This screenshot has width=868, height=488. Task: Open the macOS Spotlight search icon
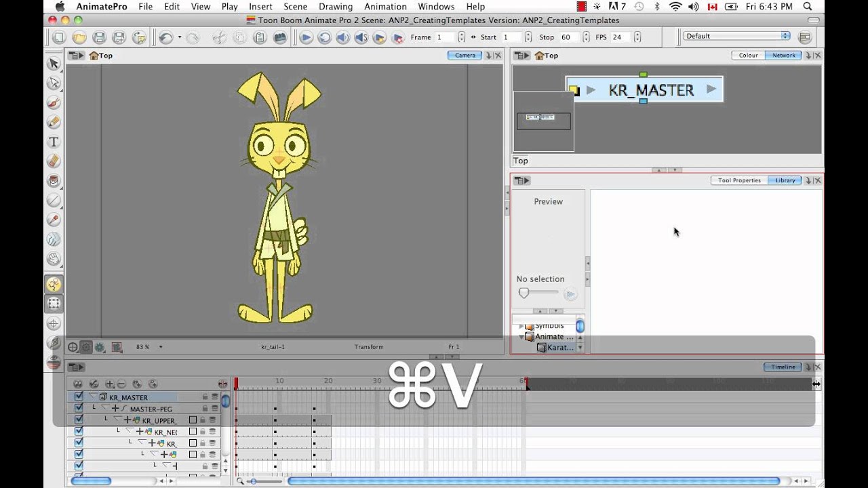pyautogui.click(x=807, y=7)
